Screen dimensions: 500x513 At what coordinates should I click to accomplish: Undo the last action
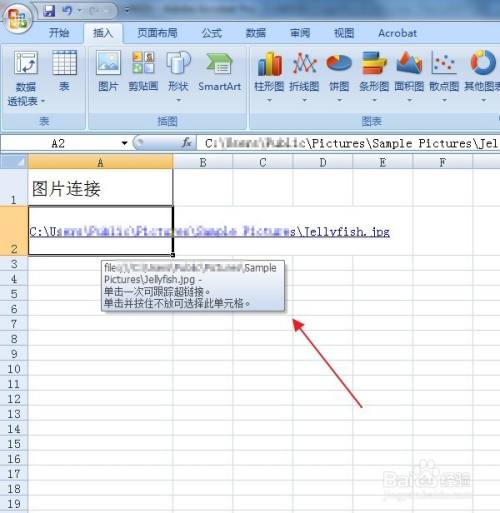[x=67, y=11]
